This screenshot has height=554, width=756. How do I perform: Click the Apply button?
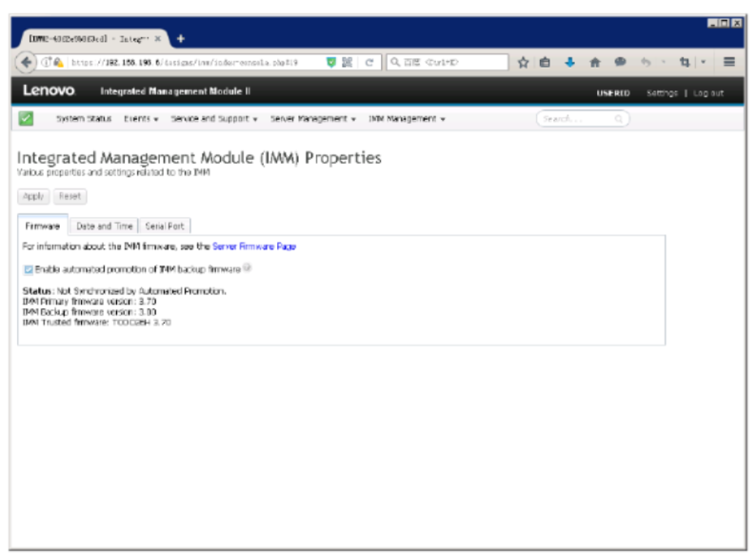[33, 196]
